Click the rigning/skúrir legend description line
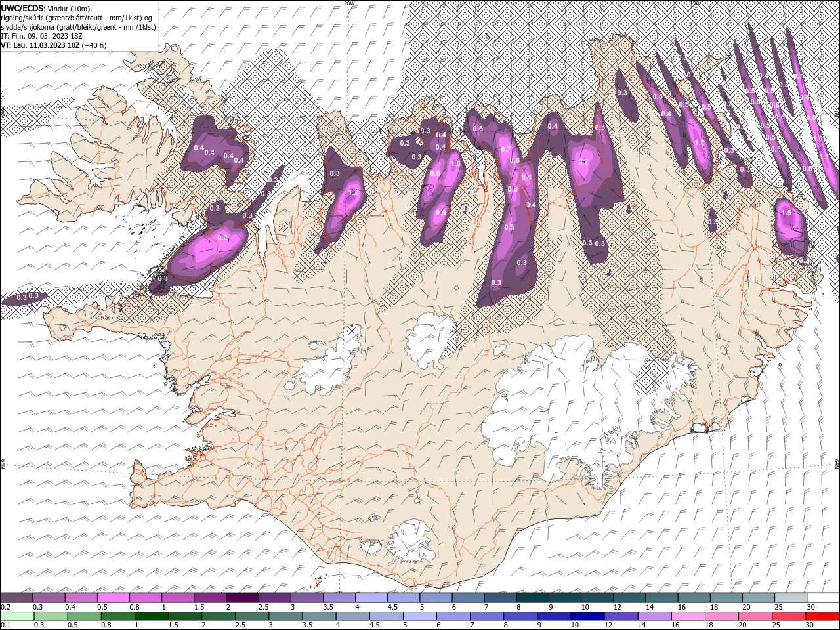The width and height of the screenshot is (840, 630). [77, 18]
